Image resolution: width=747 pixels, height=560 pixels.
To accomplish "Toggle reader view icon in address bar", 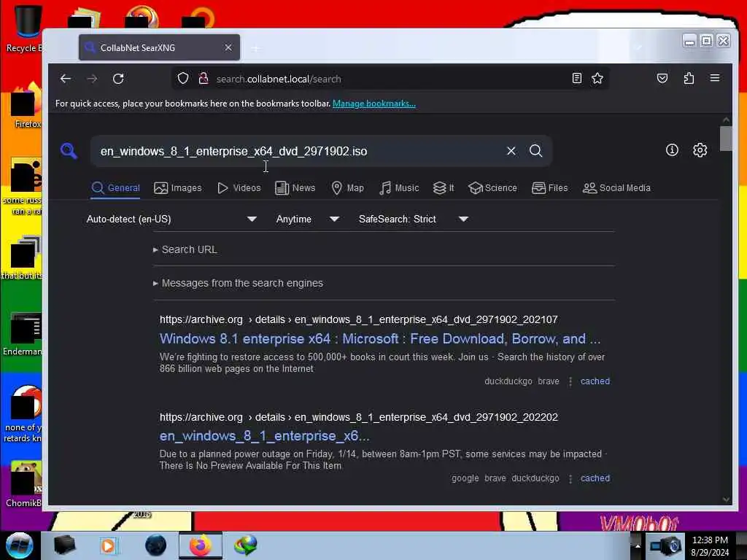I will click(x=576, y=79).
